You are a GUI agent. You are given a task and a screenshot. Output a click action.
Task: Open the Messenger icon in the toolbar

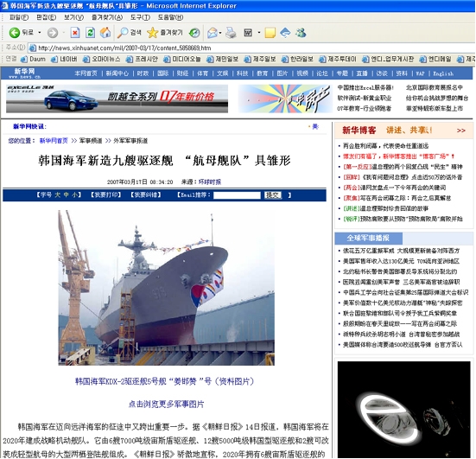pyautogui.click(x=301, y=33)
